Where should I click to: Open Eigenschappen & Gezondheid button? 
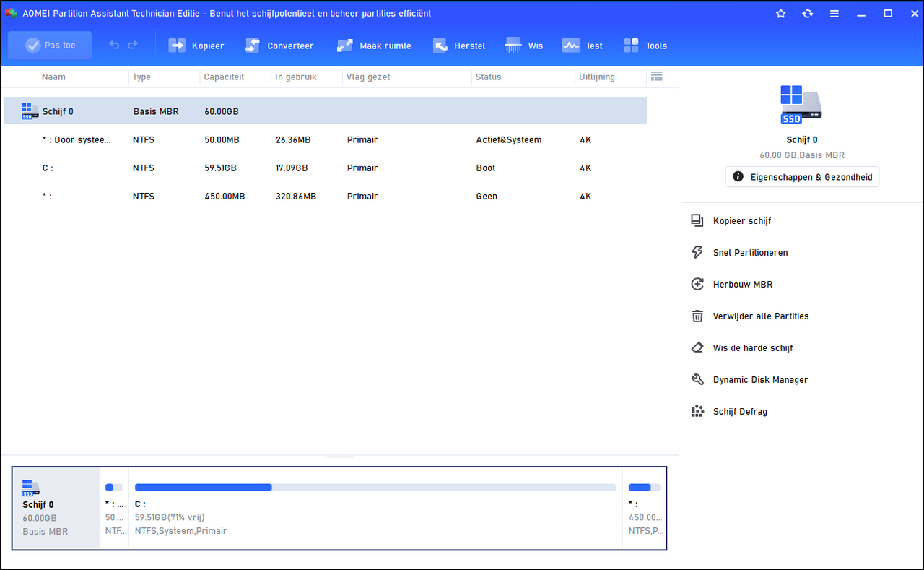[802, 176]
